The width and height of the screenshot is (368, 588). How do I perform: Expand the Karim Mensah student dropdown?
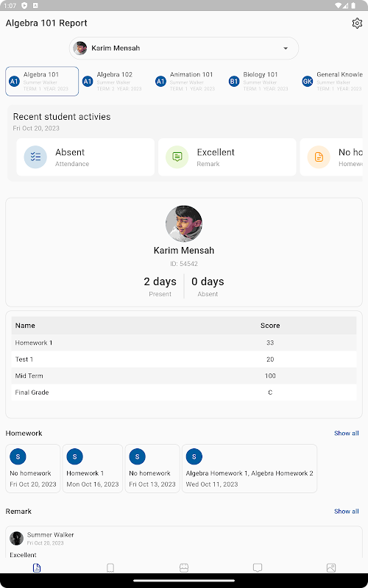pos(184,48)
